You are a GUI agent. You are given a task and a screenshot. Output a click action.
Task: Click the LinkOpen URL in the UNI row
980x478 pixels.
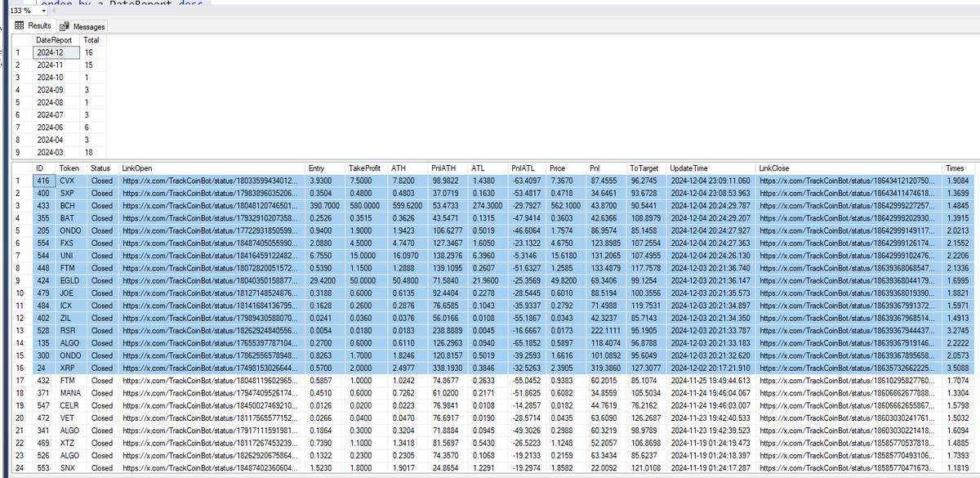click(212, 255)
